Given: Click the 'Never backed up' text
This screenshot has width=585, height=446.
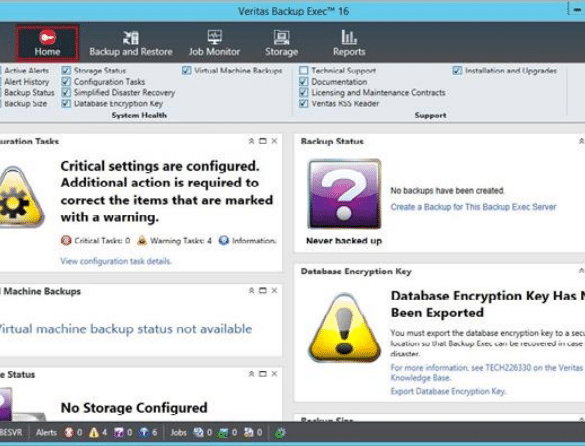Looking at the screenshot, I should point(344,241).
